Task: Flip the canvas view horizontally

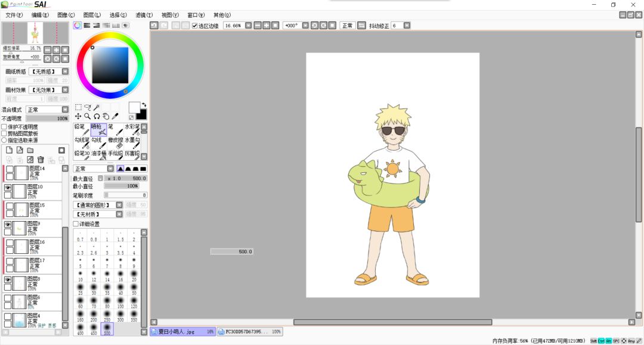Action: [x=361, y=26]
